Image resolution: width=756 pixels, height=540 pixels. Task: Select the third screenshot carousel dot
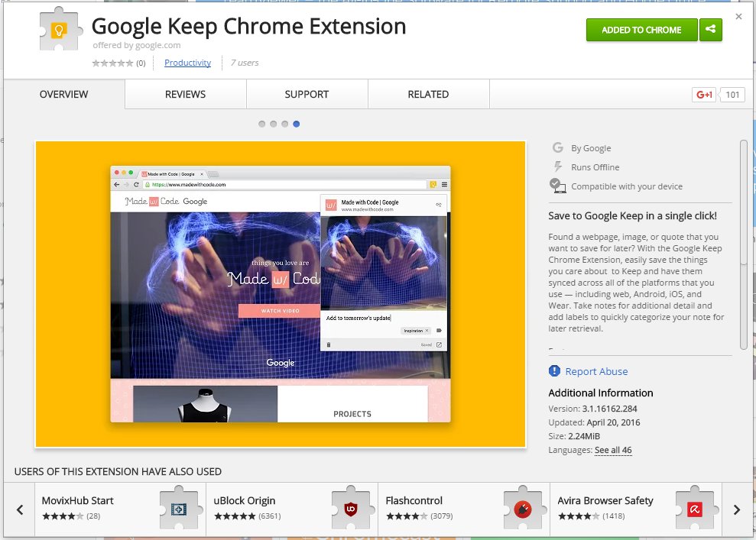pos(285,124)
